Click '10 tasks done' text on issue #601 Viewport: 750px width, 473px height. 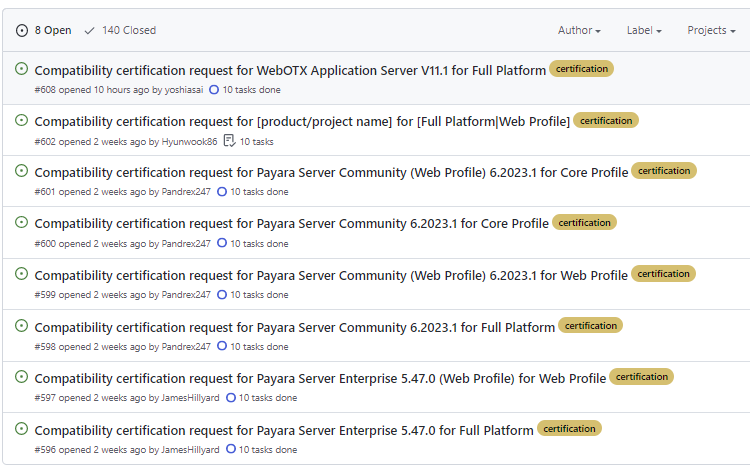259,192
